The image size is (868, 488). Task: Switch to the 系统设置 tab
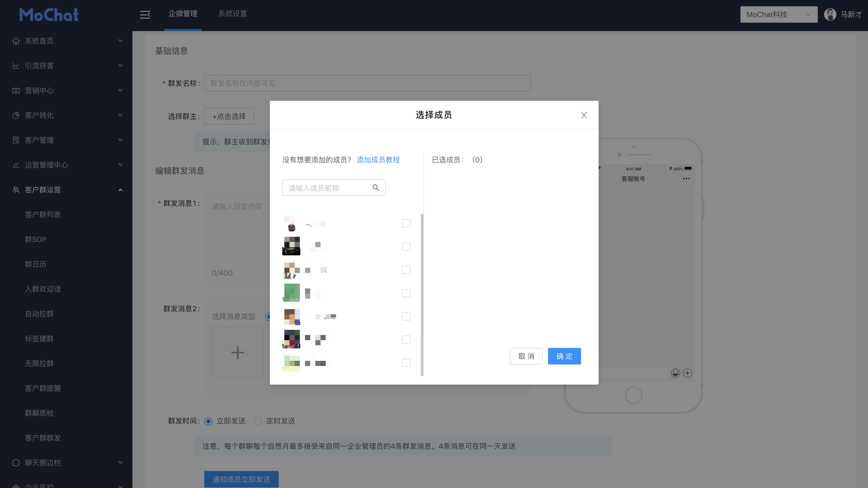click(x=232, y=14)
